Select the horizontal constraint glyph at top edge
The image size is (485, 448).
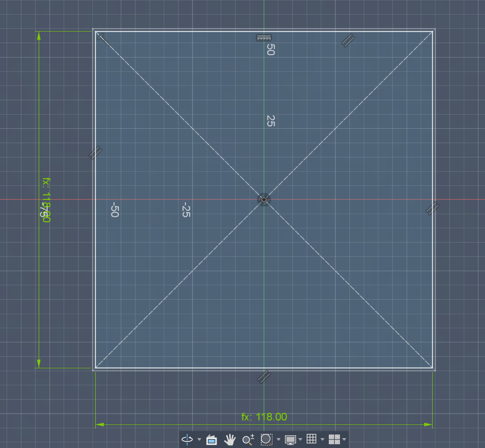pos(264,38)
